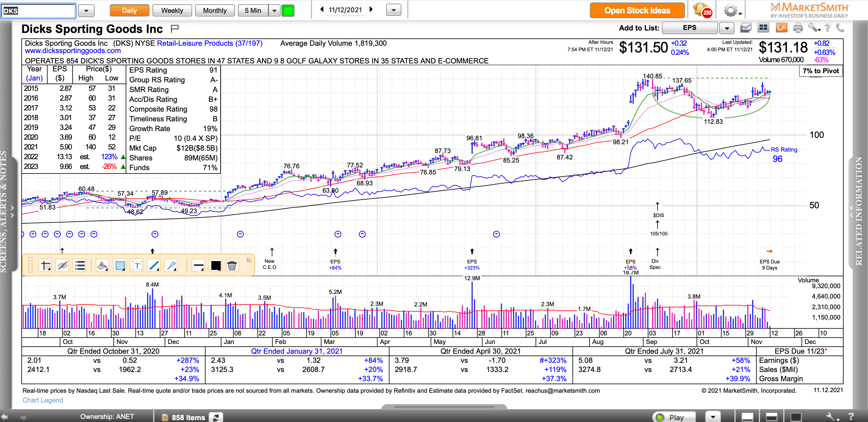Click the phone contact icon
The width and height of the screenshot is (868, 422).
(x=840, y=28)
